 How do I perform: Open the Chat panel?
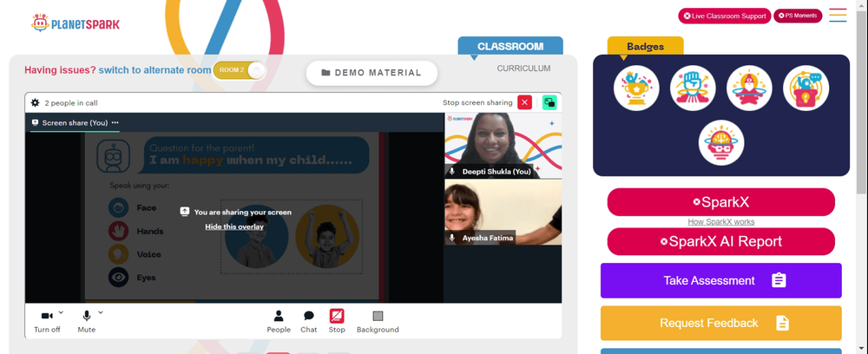(x=308, y=321)
